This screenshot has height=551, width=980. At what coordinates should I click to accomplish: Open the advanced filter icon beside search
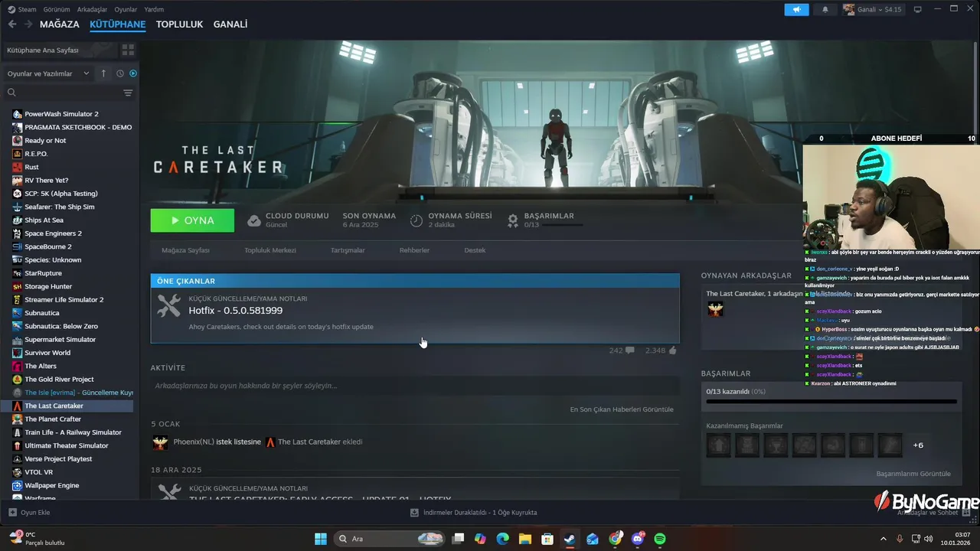pyautogui.click(x=128, y=93)
